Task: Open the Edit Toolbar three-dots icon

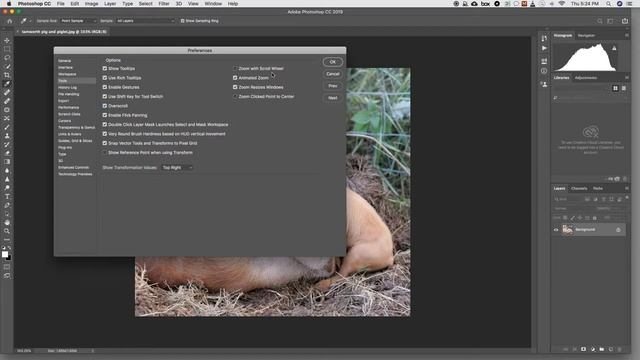Action: point(7,240)
